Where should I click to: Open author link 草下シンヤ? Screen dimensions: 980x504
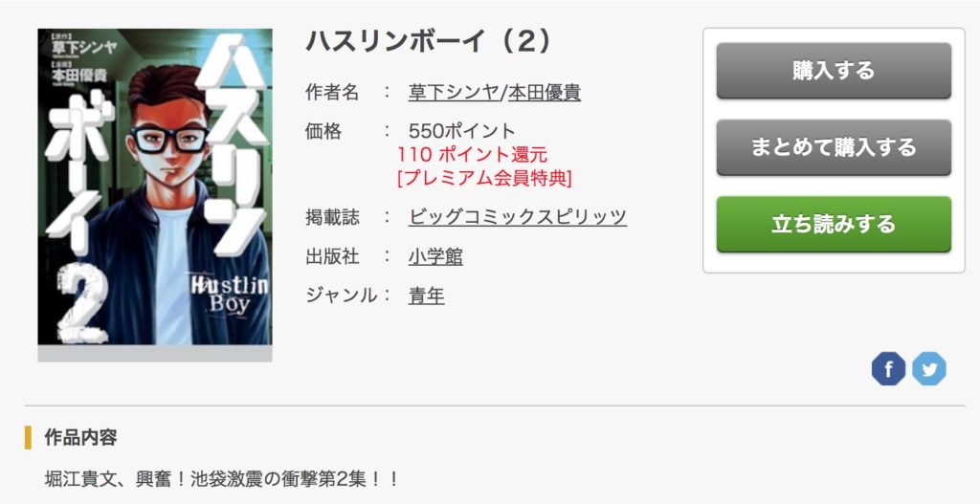[454, 93]
